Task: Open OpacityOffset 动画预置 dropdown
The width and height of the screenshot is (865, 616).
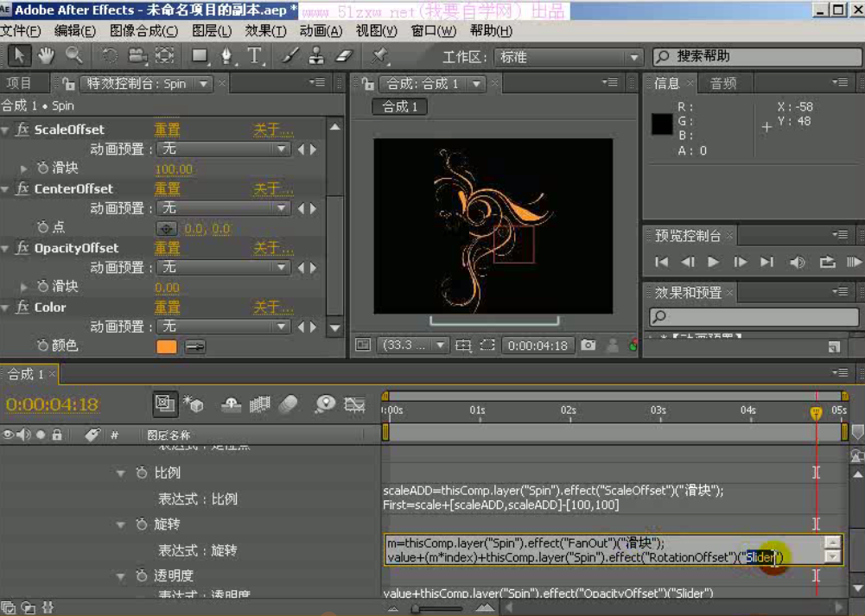Action: [224, 268]
